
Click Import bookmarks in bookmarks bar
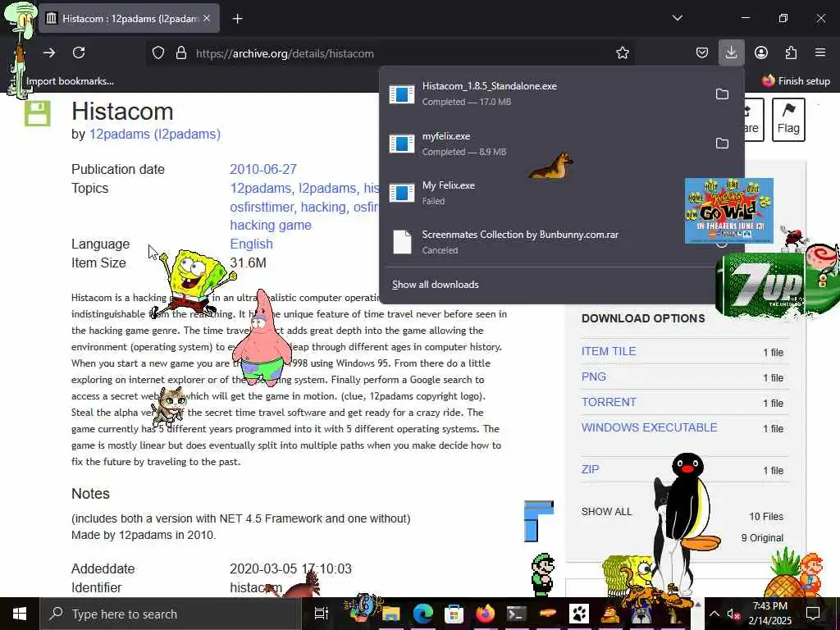tap(70, 81)
